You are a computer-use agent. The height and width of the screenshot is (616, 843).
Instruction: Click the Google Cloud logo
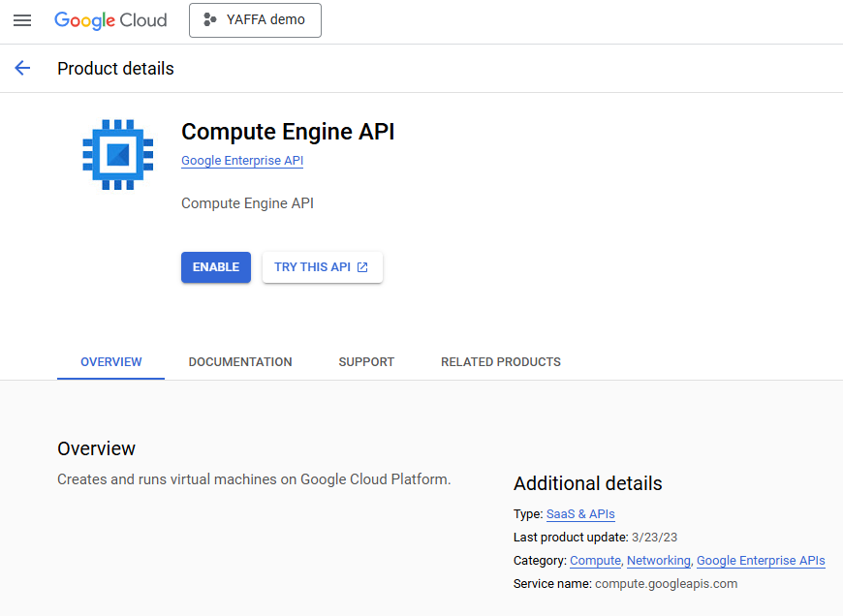tap(110, 20)
